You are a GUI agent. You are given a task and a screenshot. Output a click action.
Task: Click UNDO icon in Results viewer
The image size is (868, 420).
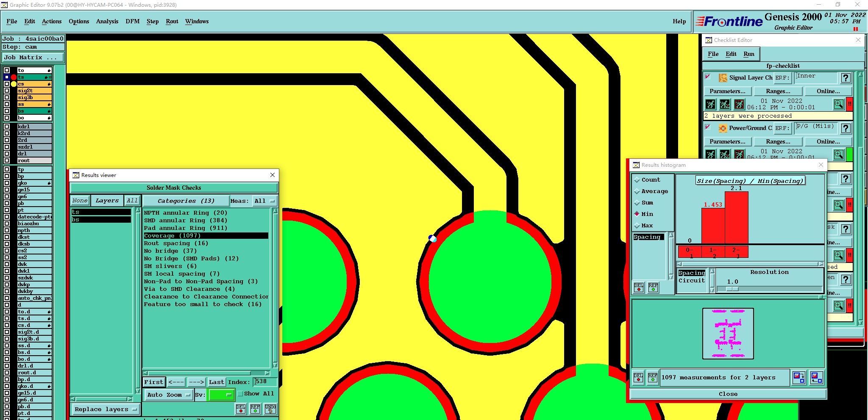click(x=270, y=409)
